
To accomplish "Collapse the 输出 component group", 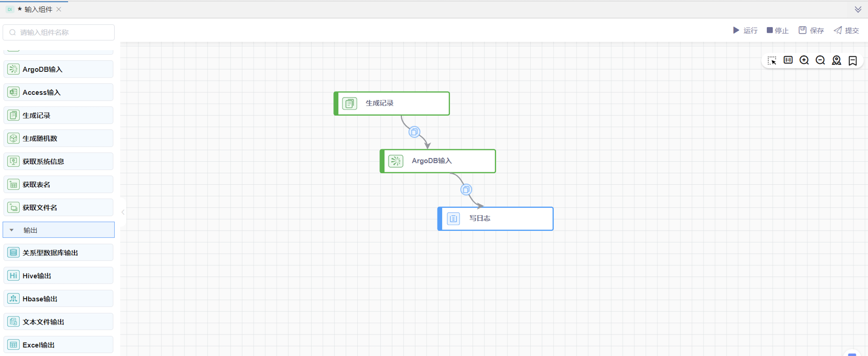I will pos(12,230).
